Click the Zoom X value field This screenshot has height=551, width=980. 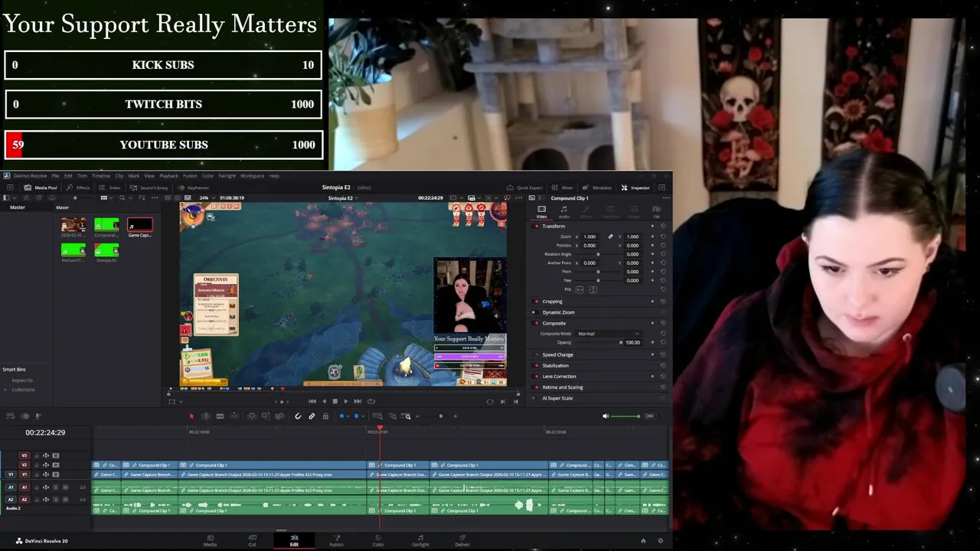590,236
